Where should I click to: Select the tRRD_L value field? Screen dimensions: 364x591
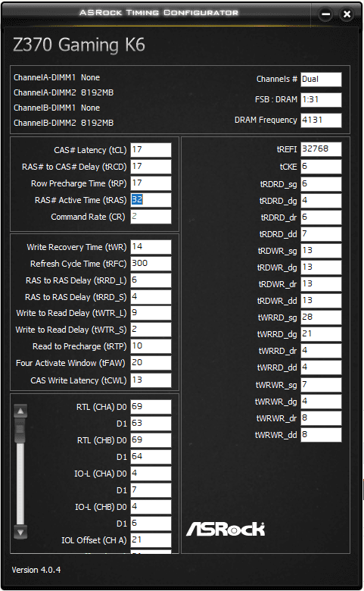point(151,280)
